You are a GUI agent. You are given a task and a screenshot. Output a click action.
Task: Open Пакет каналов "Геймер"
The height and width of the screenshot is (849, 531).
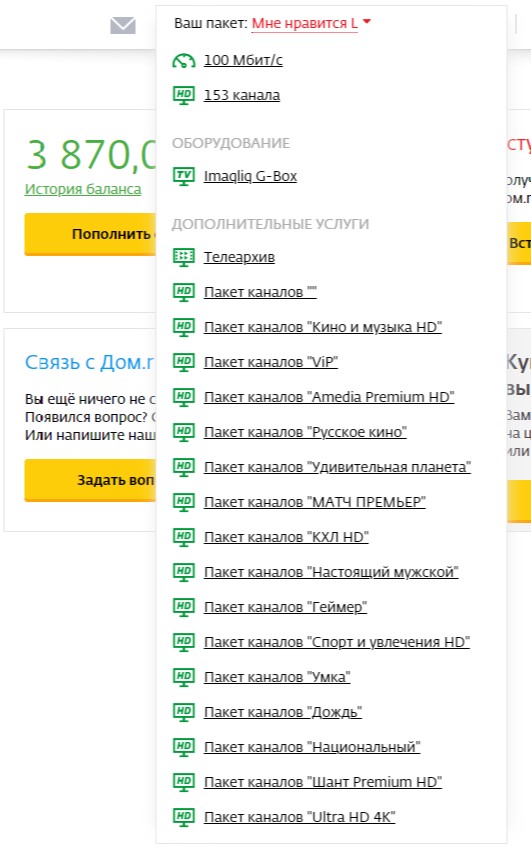pos(285,608)
